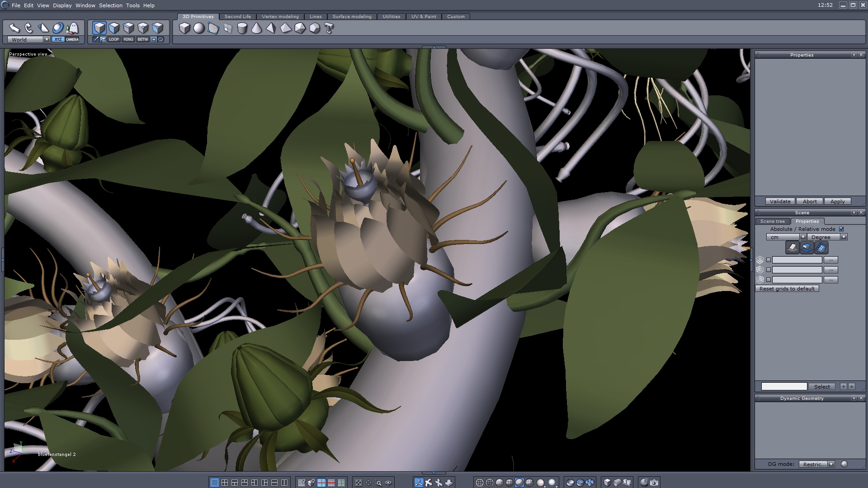Click the sphere primitive icon

[x=199, y=28]
